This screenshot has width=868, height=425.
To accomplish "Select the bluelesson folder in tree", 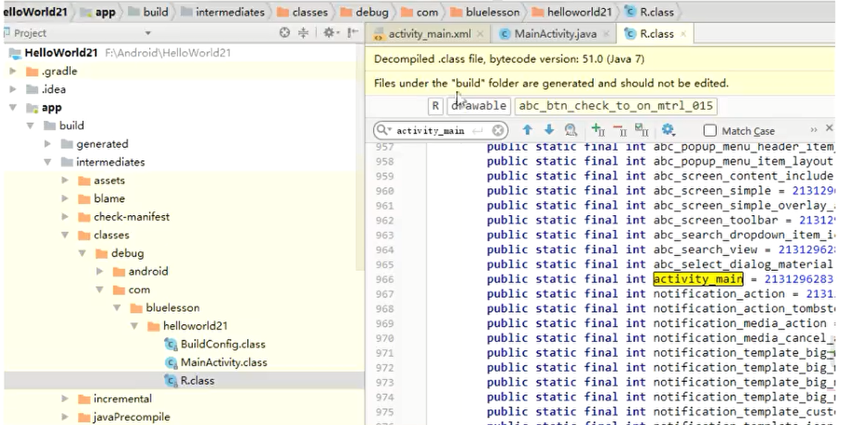I will 173,308.
